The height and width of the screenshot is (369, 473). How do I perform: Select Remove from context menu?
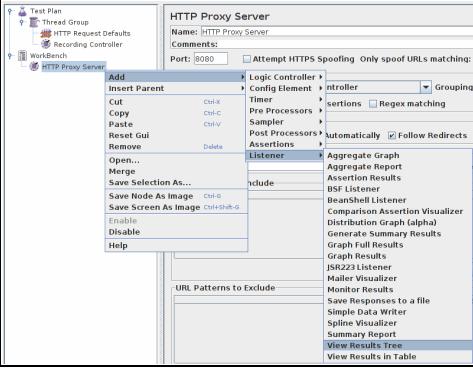click(x=176, y=147)
